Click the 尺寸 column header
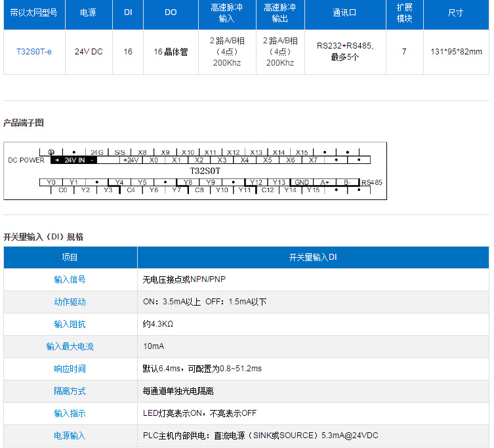The height and width of the screenshot is (448, 494). 456,13
